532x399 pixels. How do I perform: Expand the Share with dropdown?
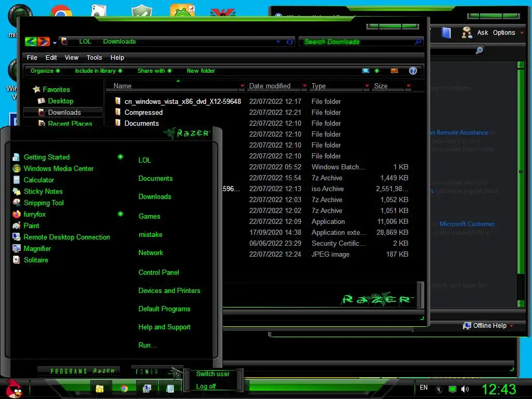tap(154, 71)
